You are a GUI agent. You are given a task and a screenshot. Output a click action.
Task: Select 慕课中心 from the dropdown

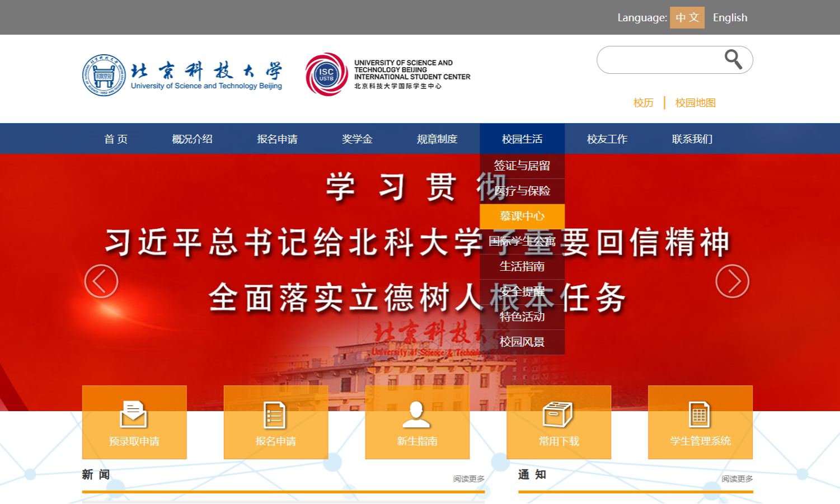(522, 216)
